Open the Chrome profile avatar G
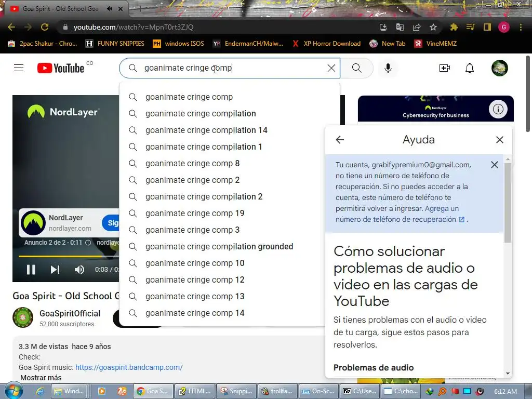 (x=504, y=27)
